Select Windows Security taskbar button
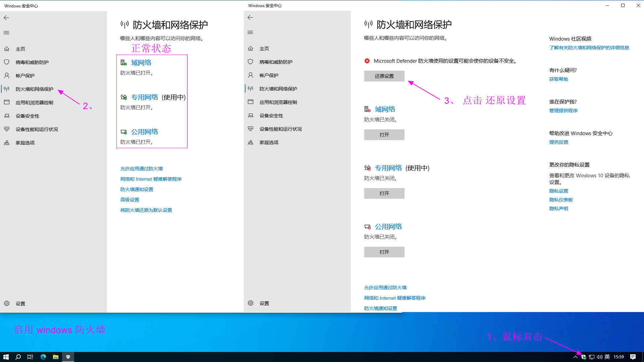This screenshot has width=644, height=362. [x=68, y=357]
